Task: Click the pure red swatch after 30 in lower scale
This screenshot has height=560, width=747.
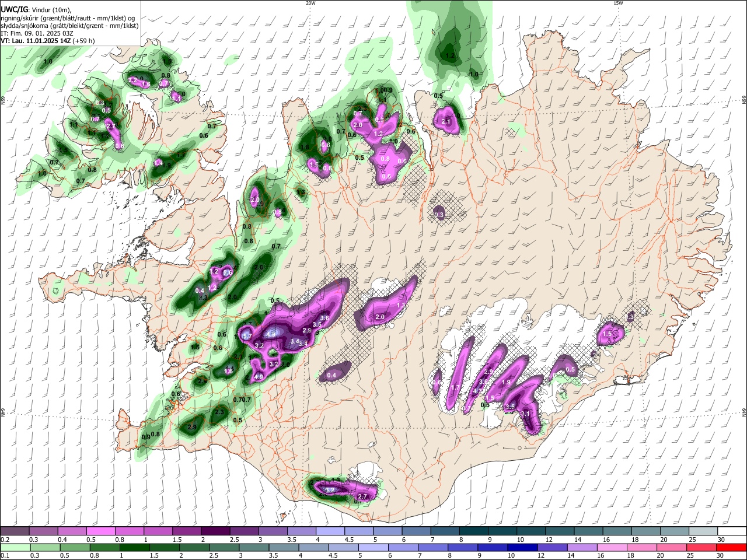Action: point(732,547)
